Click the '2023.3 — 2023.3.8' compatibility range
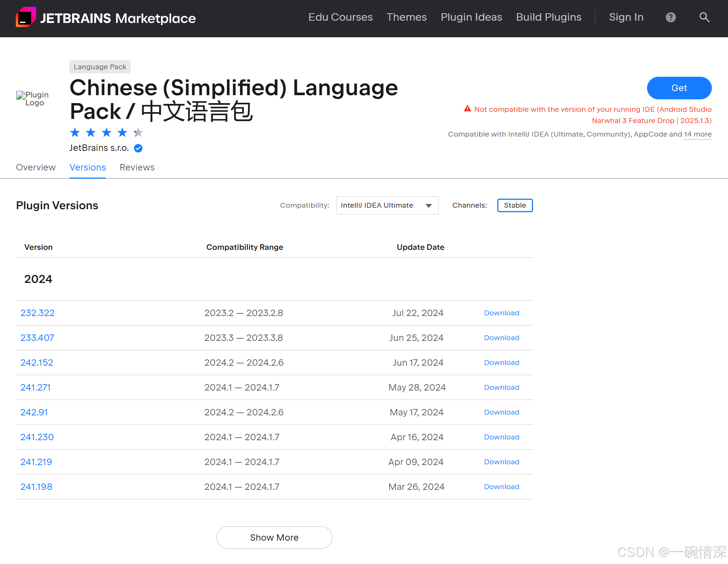728x564 pixels. pos(244,338)
